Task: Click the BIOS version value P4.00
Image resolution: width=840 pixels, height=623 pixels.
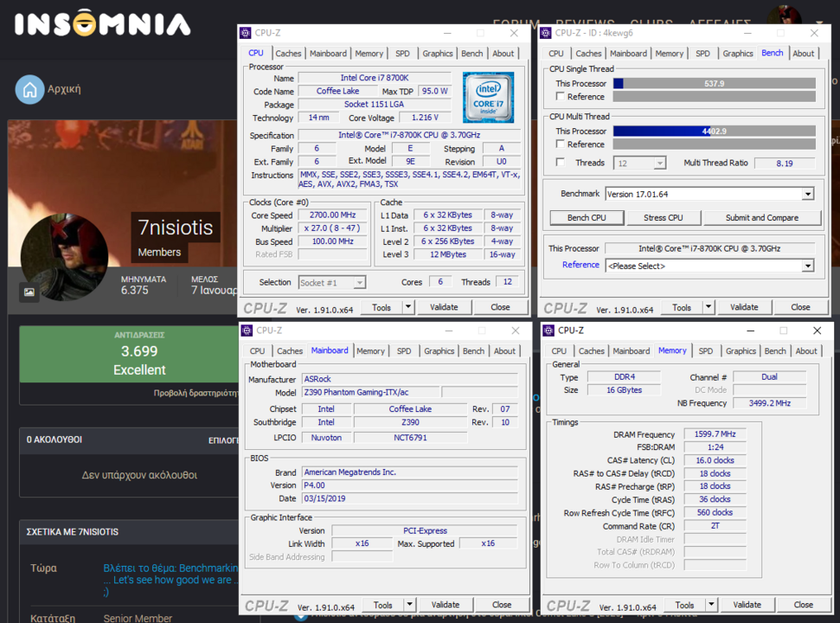Action: coord(410,485)
